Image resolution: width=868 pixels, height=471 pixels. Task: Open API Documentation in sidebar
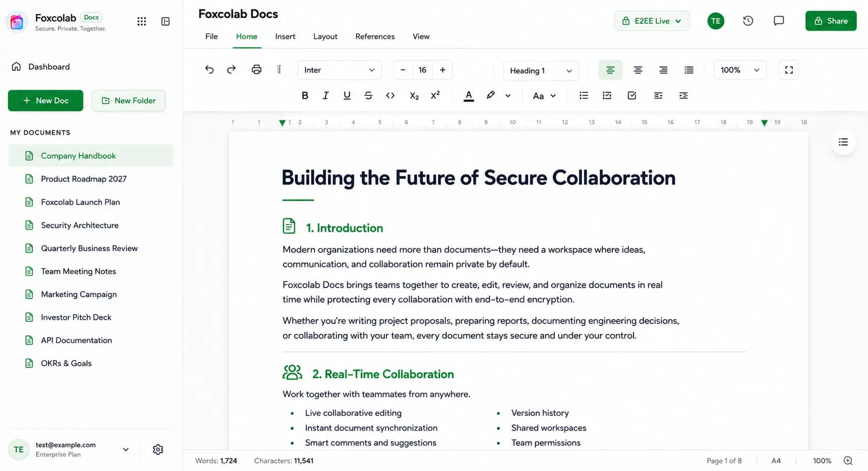tap(90, 341)
